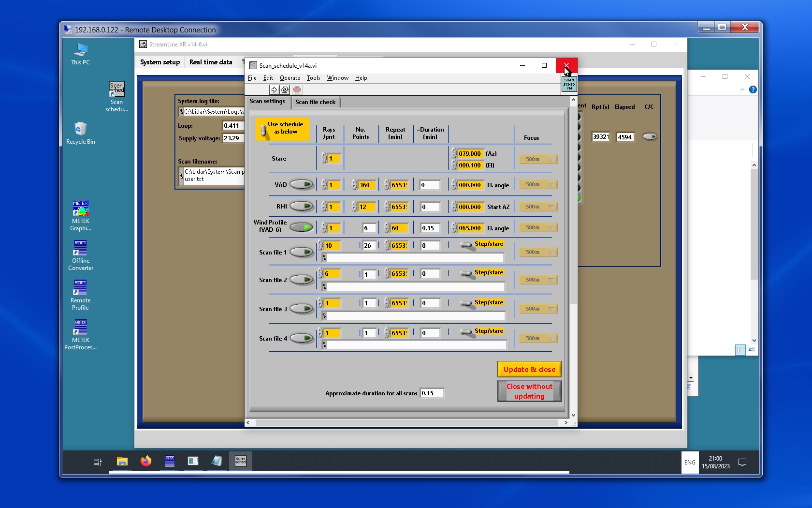Click the Abort Execution stop icon
812x508 pixels.
tap(297, 90)
